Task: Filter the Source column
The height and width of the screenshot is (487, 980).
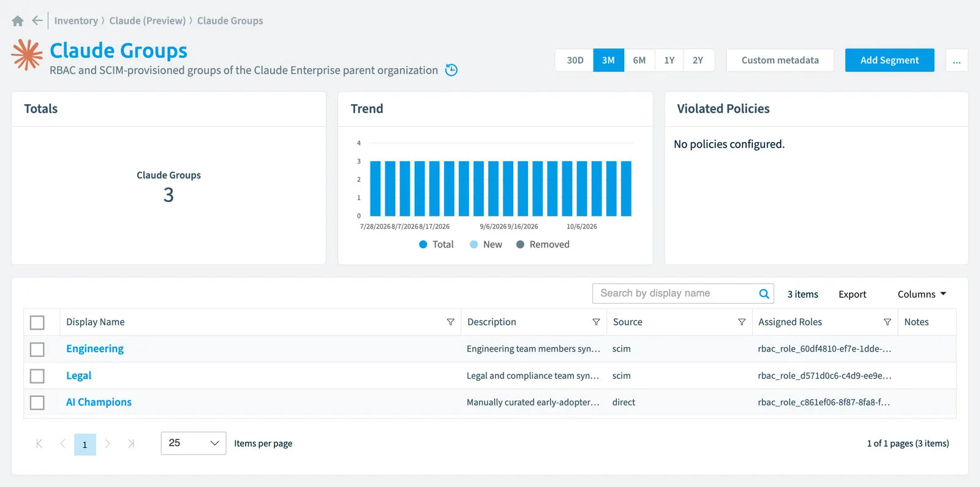Action: tap(742, 322)
